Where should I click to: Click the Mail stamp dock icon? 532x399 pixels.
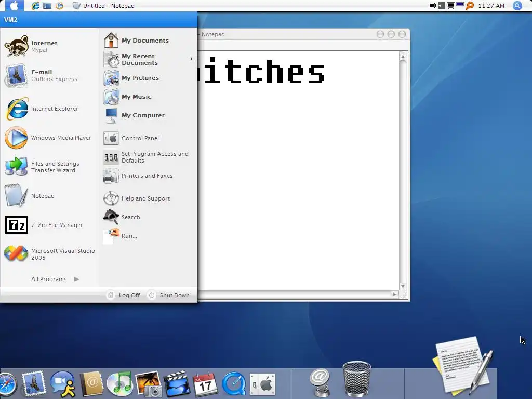click(34, 384)
